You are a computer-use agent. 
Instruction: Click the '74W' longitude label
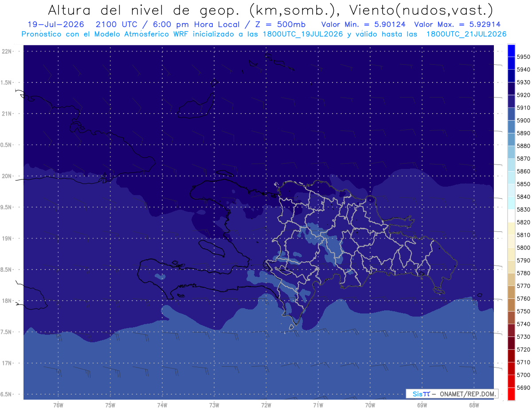click(x=162, y=405)
